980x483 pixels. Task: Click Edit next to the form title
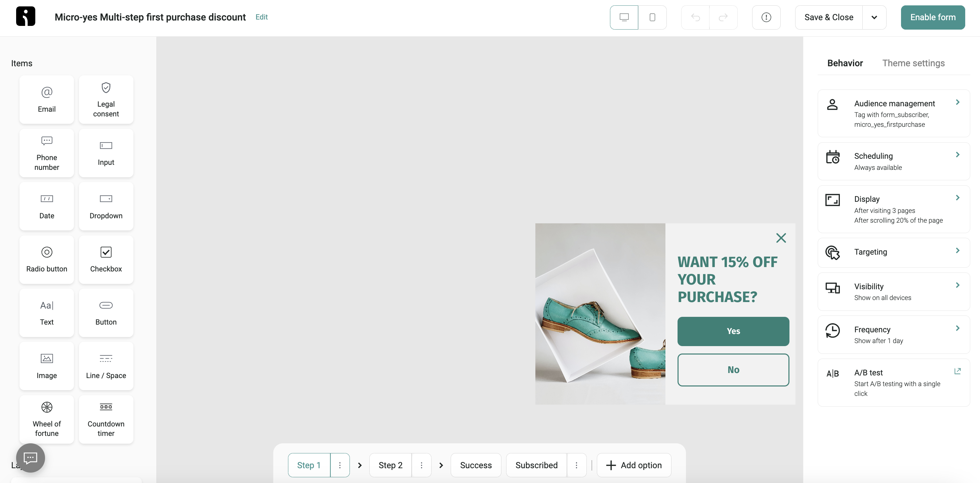click(261, 17)
